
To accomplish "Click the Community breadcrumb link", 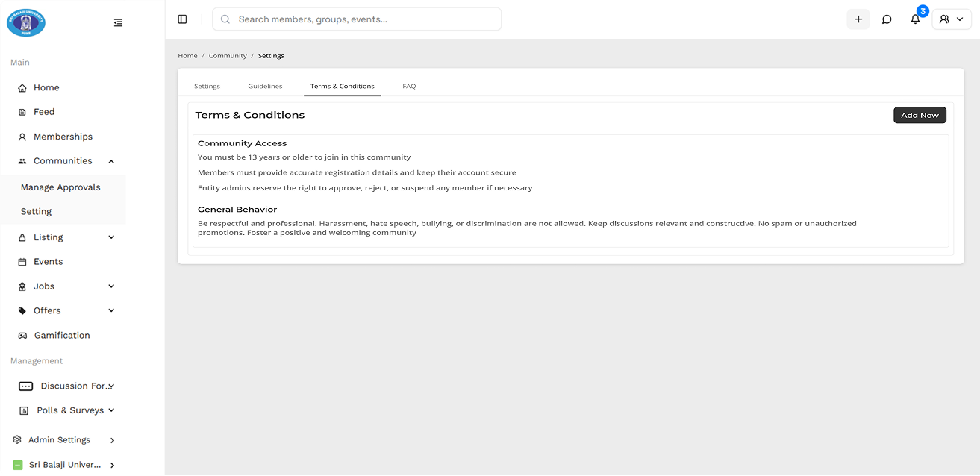I will [228, 56].
